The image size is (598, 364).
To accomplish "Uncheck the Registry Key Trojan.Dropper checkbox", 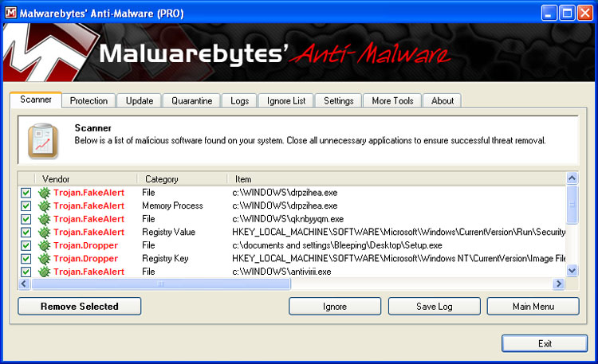I will pyautogui.click(x=26, y=259).
